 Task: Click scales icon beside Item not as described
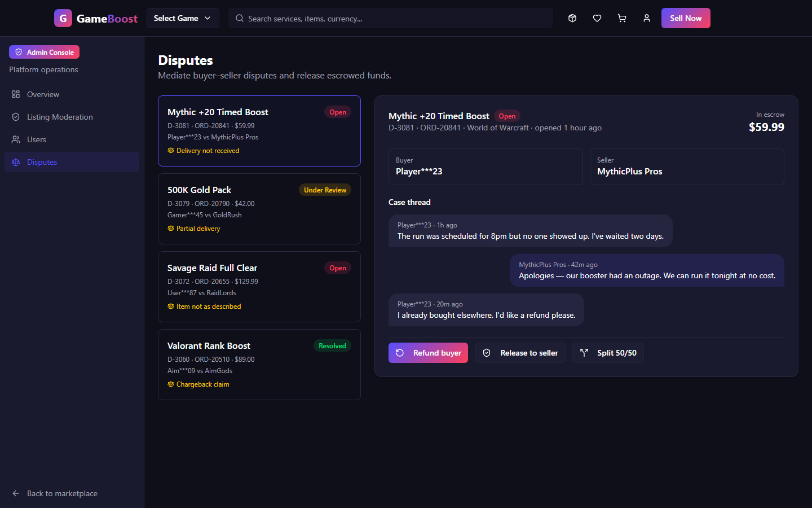pos(171,306)
